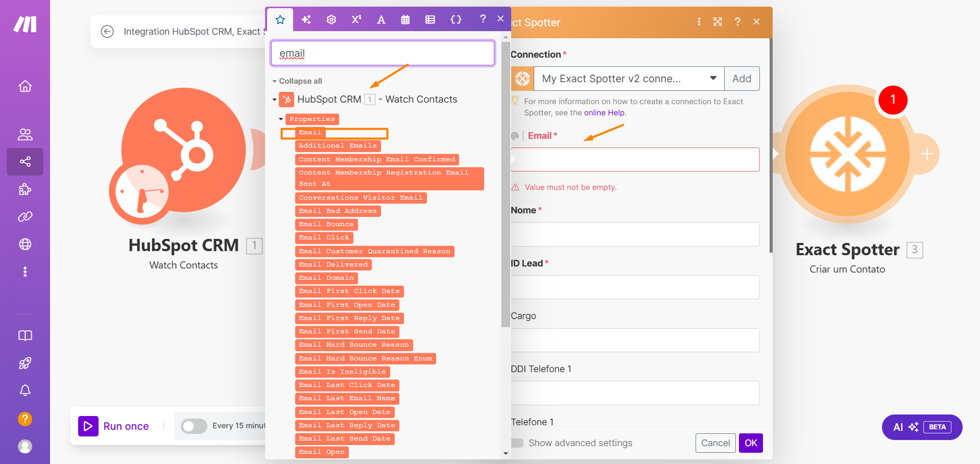Select the Email Bounce pill
980x464 pixels.
click(326, 225)
